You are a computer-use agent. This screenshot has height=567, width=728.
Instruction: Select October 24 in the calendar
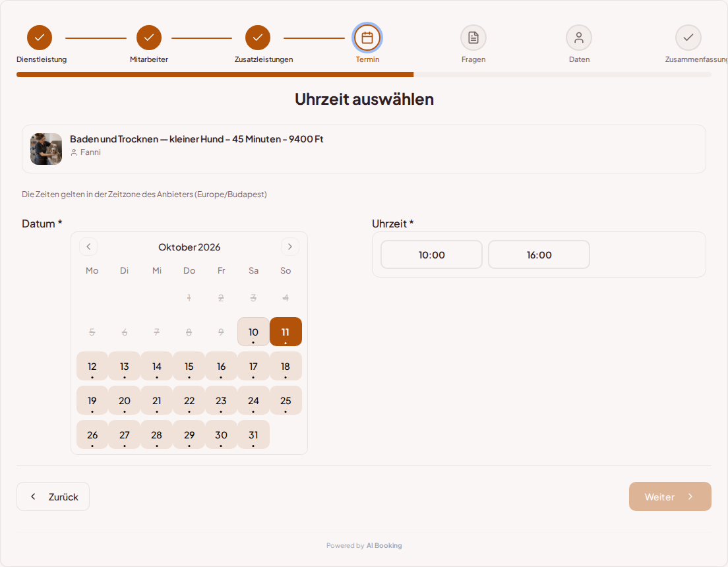point(253,400)
